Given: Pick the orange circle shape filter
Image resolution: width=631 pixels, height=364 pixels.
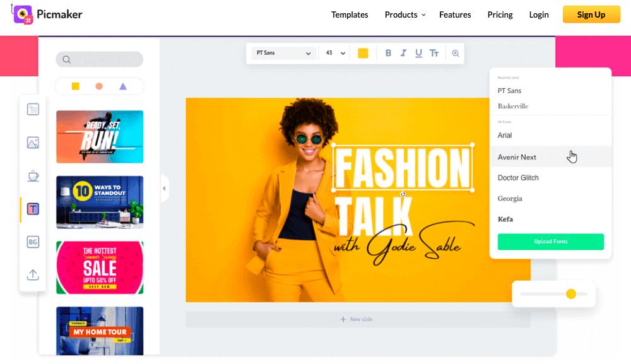Looking at the screenshot, I should [x=99, y=86].
